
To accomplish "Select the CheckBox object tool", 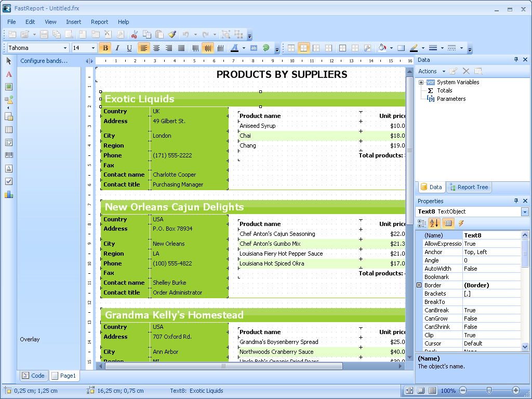I will [x=9, y=181].
